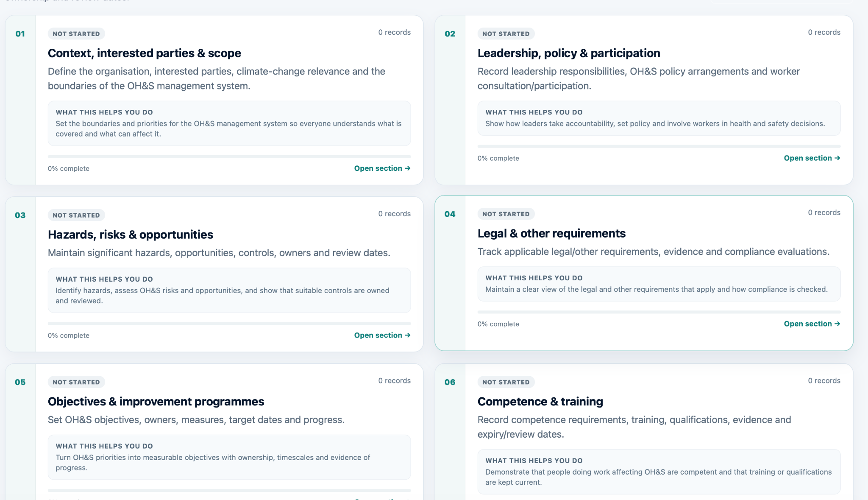Click the 'Hazards, risks & opportunities' heading

(131, 235)
